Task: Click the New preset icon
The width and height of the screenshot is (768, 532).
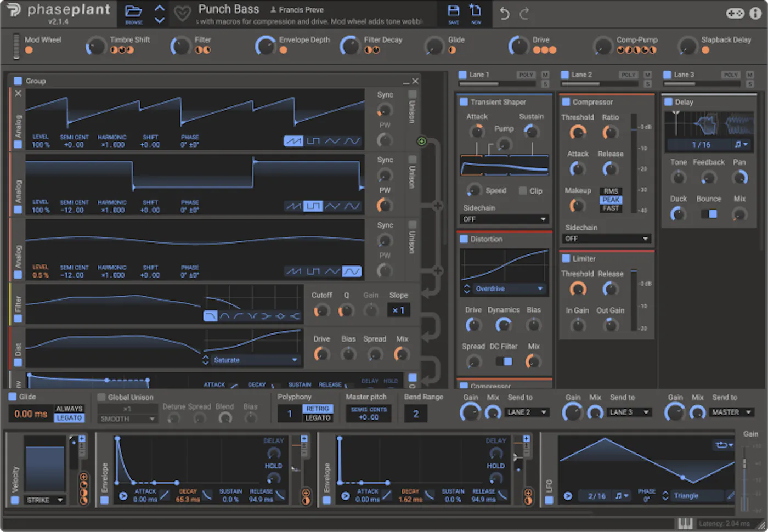Action: (x=476, y=13)
